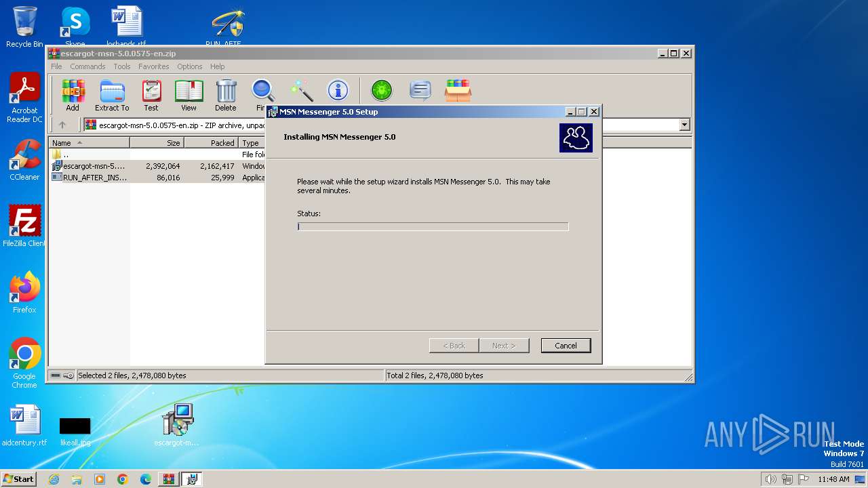Click the drive icon in WinRAR status bar
The image size is (868, 488).
tap(56, 375)
